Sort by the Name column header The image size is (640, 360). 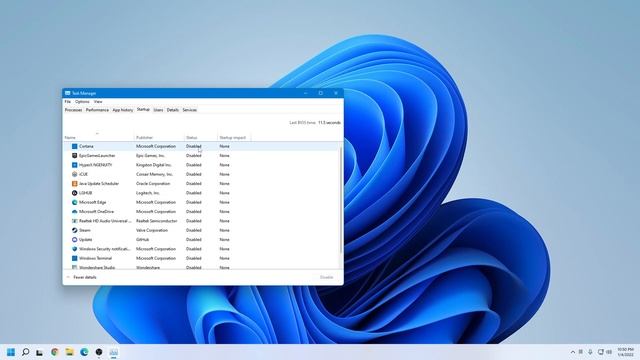(x=98, y=136)
